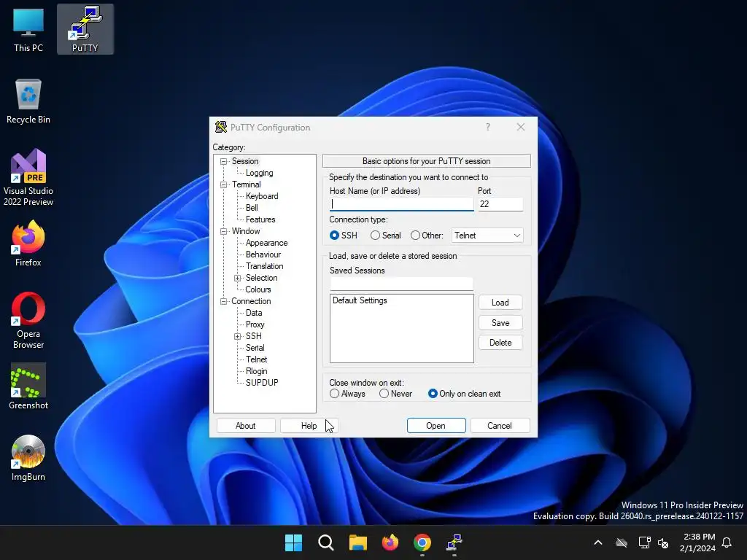Click the muted volume tray icon
Viewport: 747px width, 560px height.
pos(663,542)
